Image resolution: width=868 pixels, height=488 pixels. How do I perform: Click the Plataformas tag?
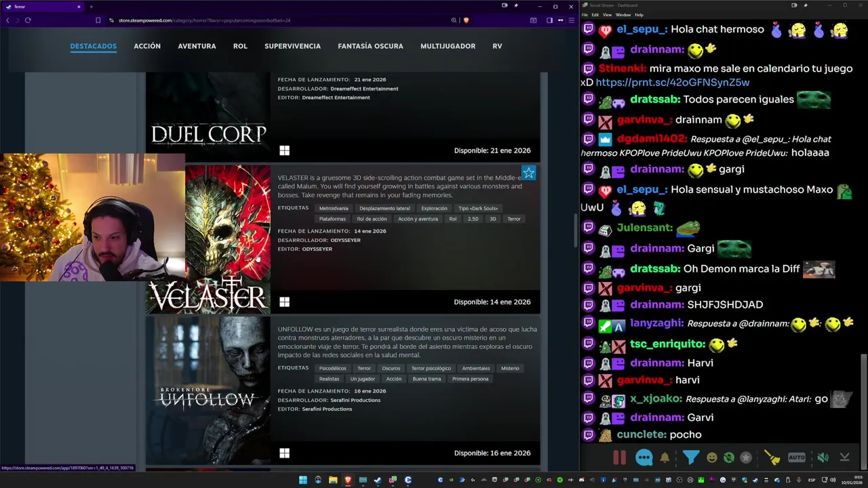pyautogui.click(x=332, y=219)
